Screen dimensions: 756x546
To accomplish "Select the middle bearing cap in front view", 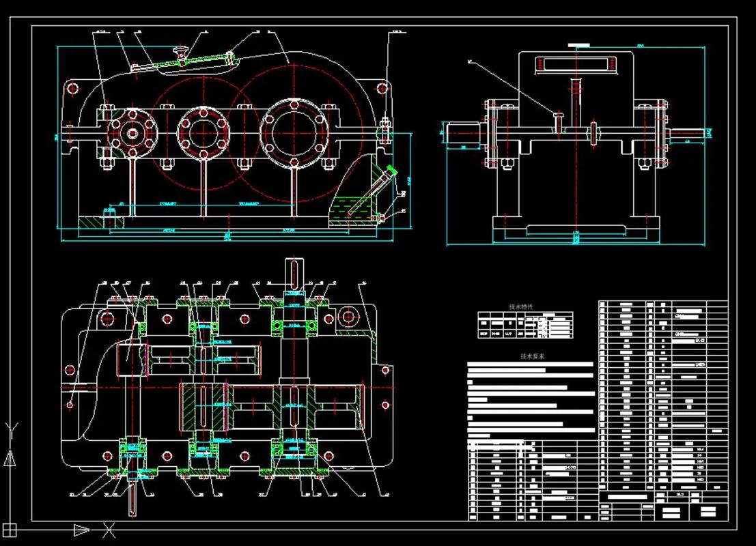I will coord(203,131).
